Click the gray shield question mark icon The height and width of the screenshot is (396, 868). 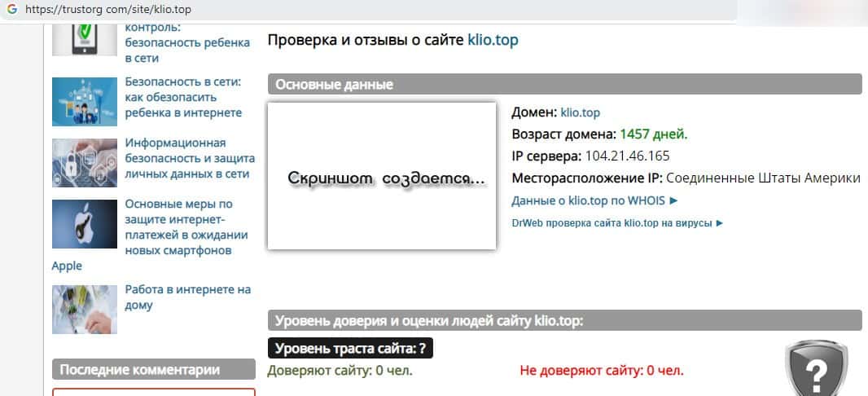click(815, 370)
